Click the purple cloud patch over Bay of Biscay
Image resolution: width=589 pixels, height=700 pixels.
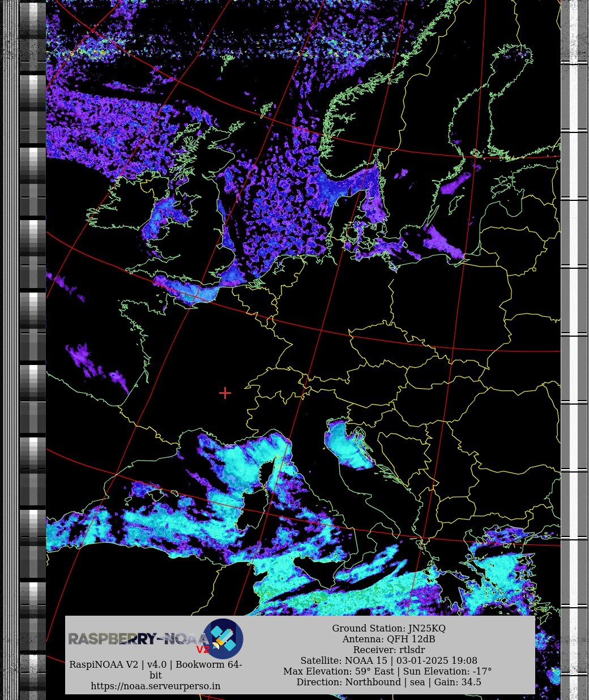tap(85, 359)
